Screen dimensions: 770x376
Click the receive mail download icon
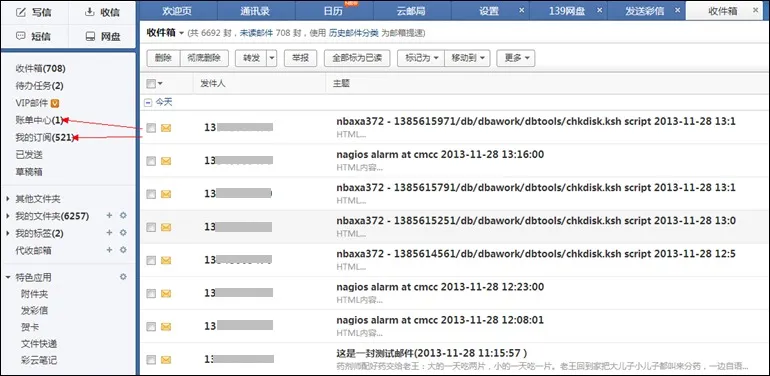point(89,12)
